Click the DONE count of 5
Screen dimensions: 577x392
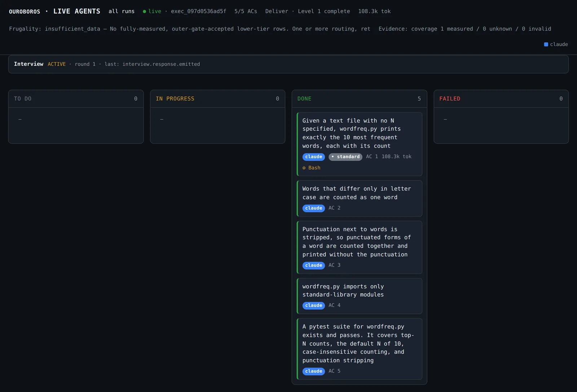click(419, 99)
